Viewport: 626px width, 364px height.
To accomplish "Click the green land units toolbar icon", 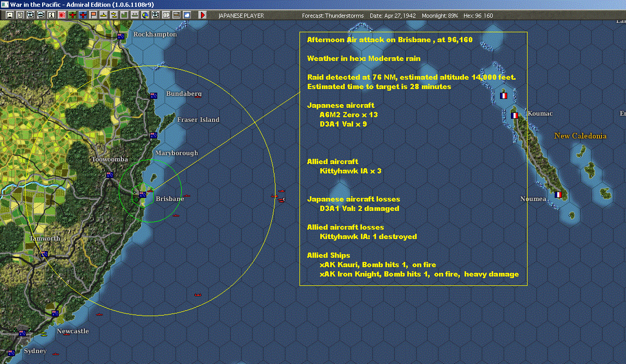I will [x=124, y=15].
